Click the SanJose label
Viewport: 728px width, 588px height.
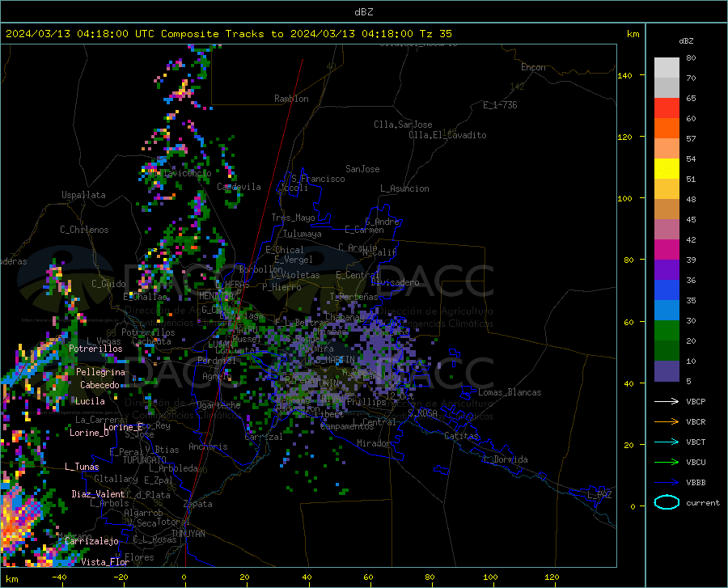pos(362,169)
